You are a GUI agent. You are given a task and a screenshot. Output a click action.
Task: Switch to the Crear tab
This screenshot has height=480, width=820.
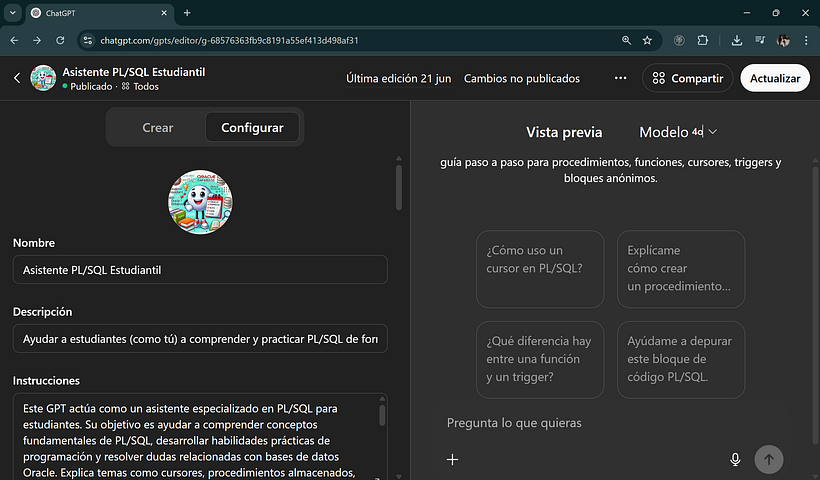pyautogui.click(x=157, y=128)
